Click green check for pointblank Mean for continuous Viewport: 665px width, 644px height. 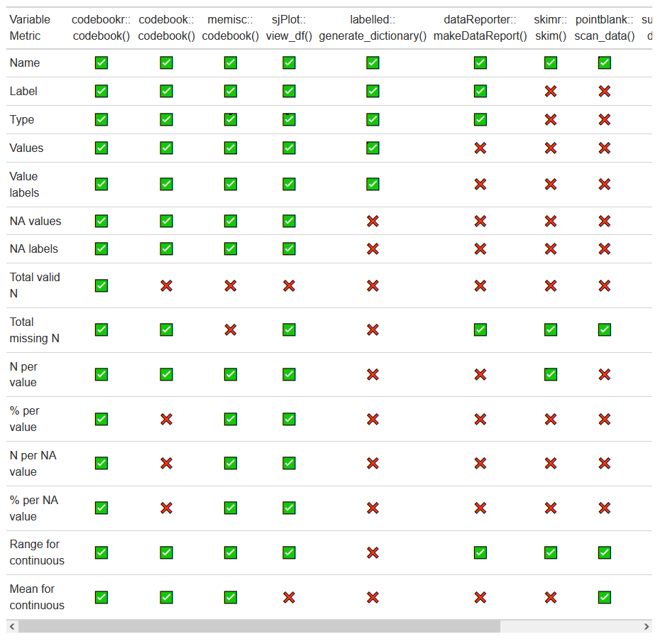pos(605,597)
